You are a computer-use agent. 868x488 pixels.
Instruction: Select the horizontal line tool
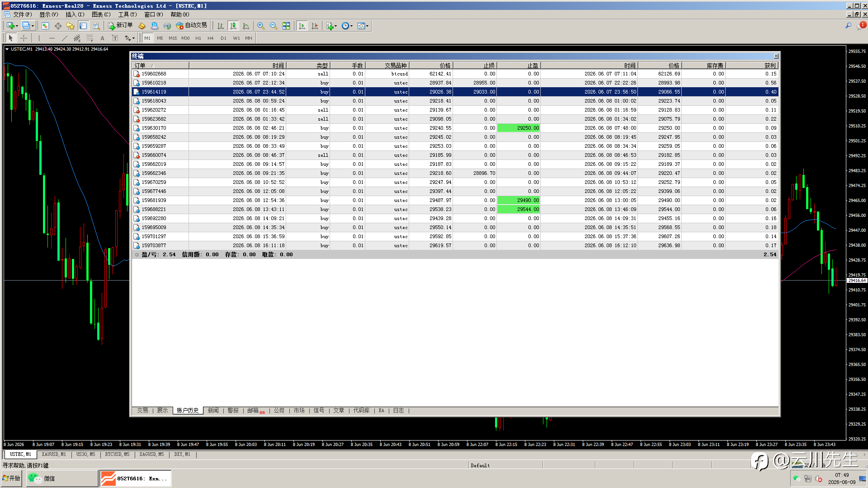pyautogui.click(x=52, y=38)
